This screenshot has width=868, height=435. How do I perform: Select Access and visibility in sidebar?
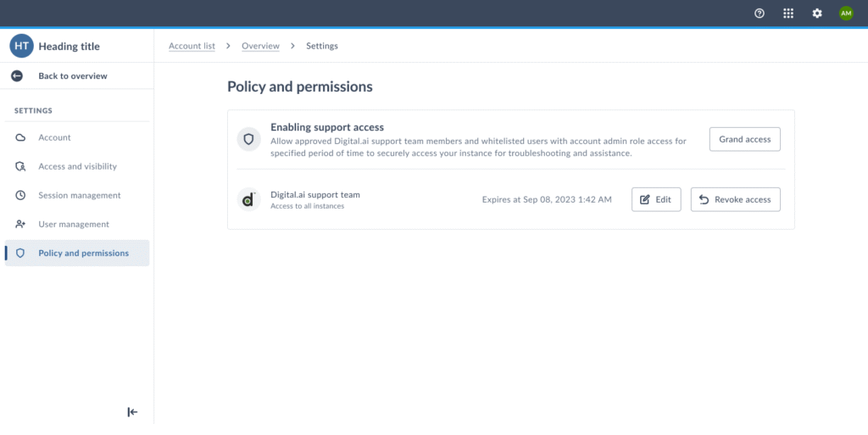point(77,166)
